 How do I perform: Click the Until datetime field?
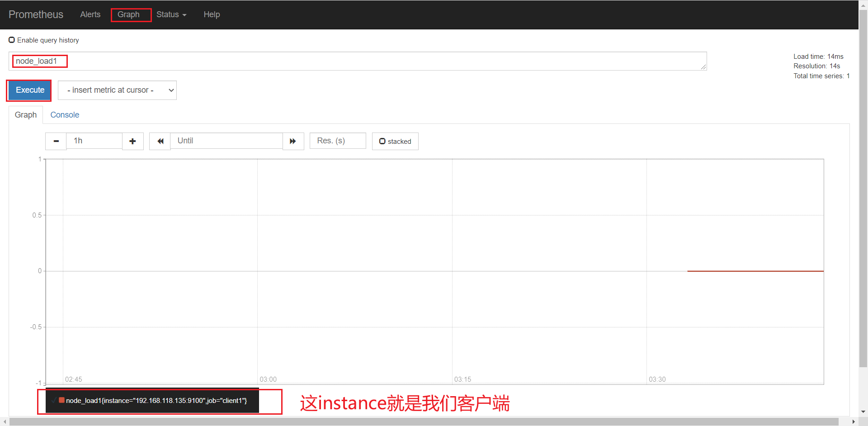point(226,141)
